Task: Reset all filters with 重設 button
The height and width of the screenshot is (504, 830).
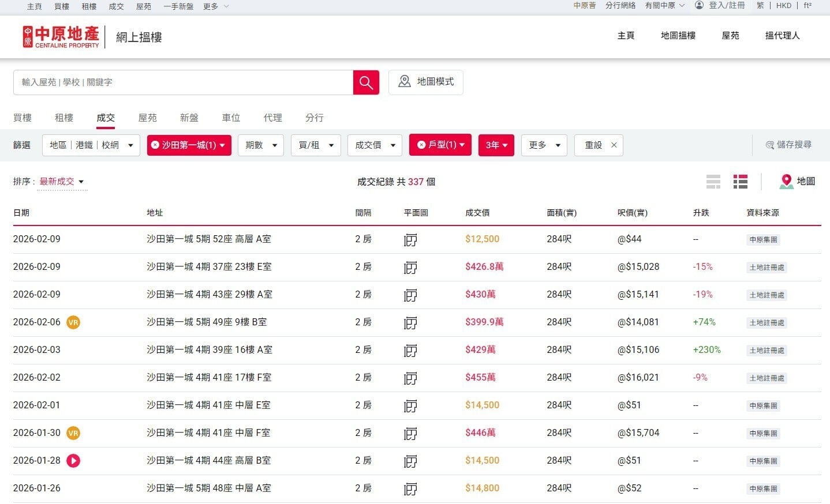Action: (599, 145)
